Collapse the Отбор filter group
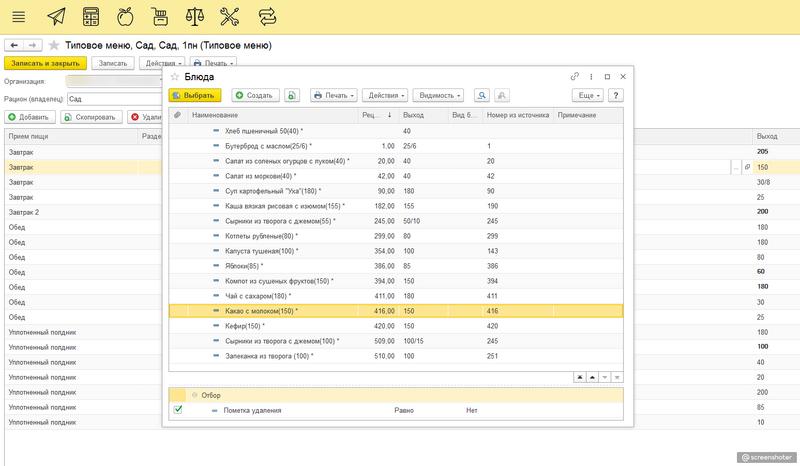 (x=194, y=395)
